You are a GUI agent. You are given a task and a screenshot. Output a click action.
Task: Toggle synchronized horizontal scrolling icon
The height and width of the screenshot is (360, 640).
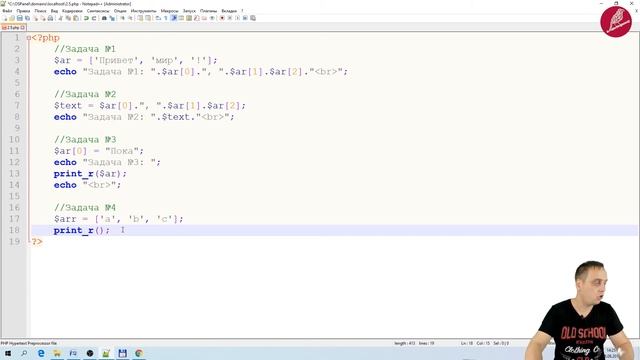148,18
